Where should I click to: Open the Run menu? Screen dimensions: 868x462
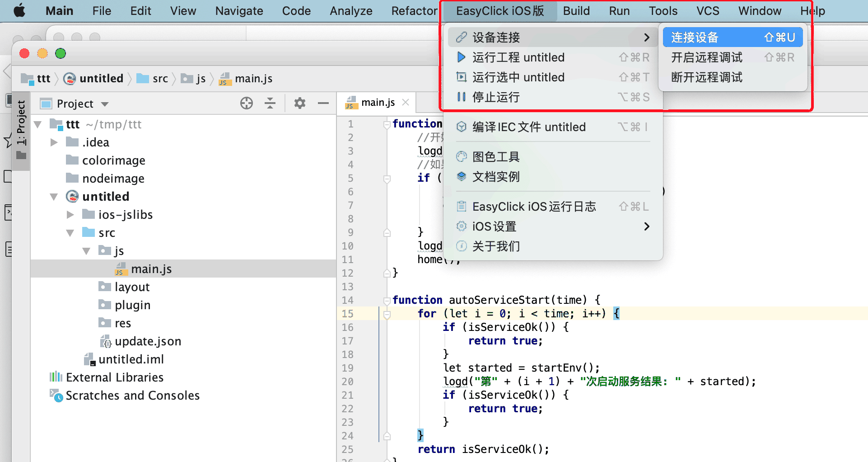coord(619,11)
